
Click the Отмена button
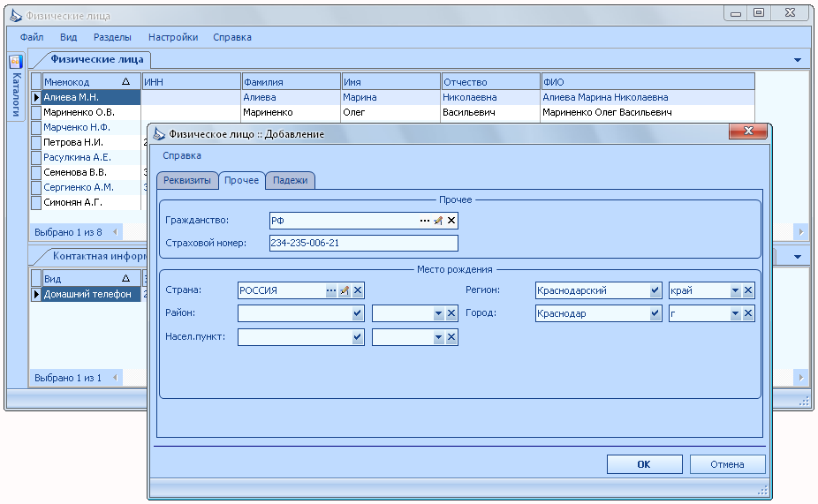point(727,464)
